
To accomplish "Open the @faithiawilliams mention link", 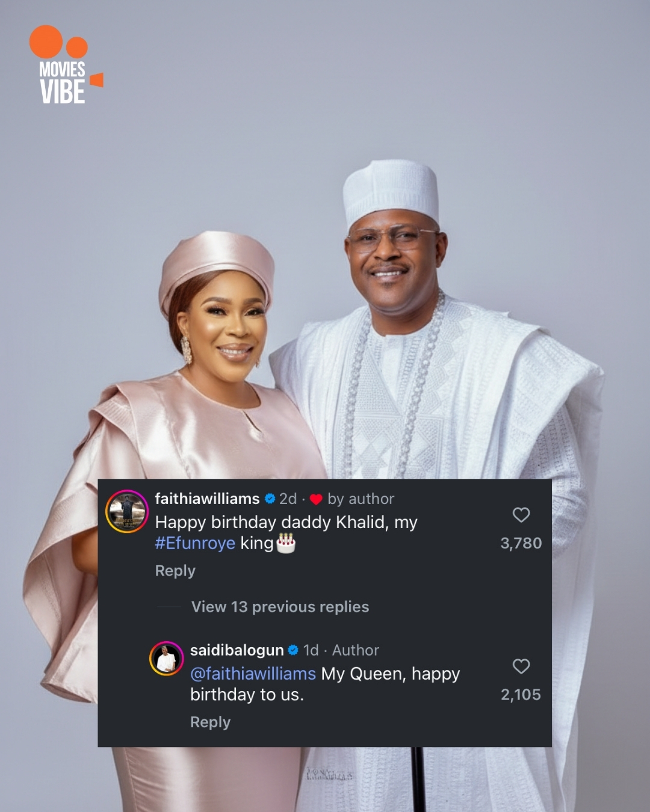I will [253, 674].
